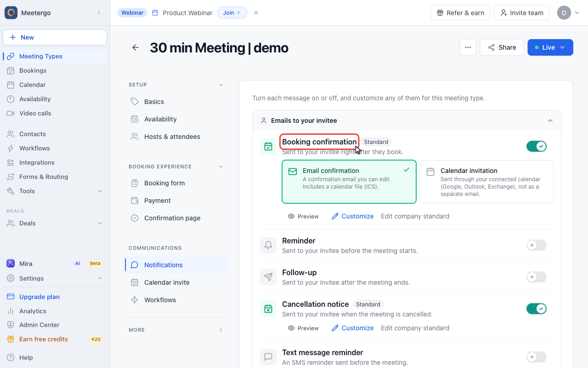Screen dimensions: 588x368
Task: Select the Email confirmation option card
Action: tap(349, 182)
